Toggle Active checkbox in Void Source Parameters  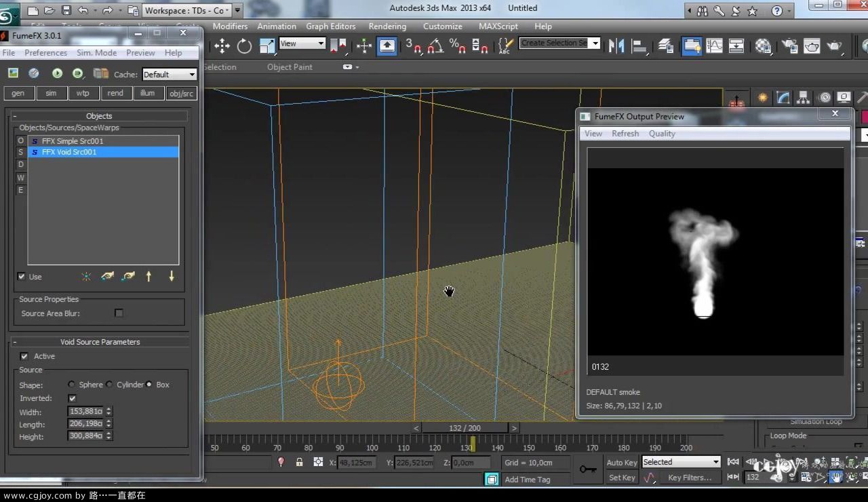pos(24,356)
